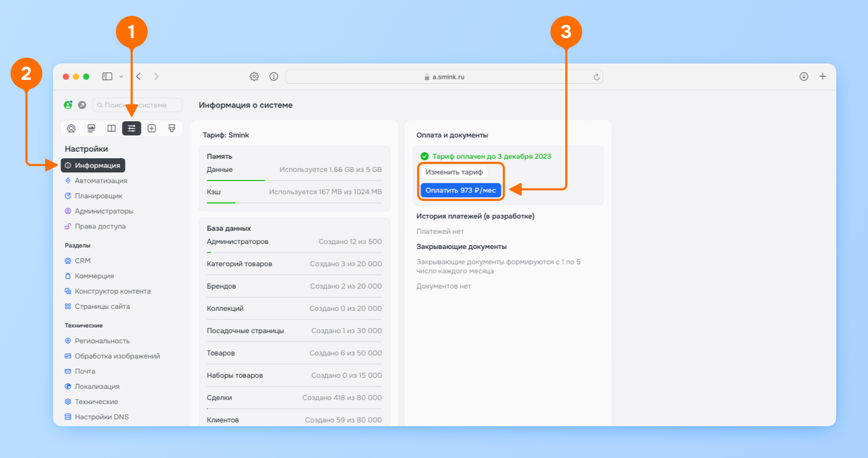Click 'Создано 418 из 80 000' for Сделки

[x=342, y=398]
